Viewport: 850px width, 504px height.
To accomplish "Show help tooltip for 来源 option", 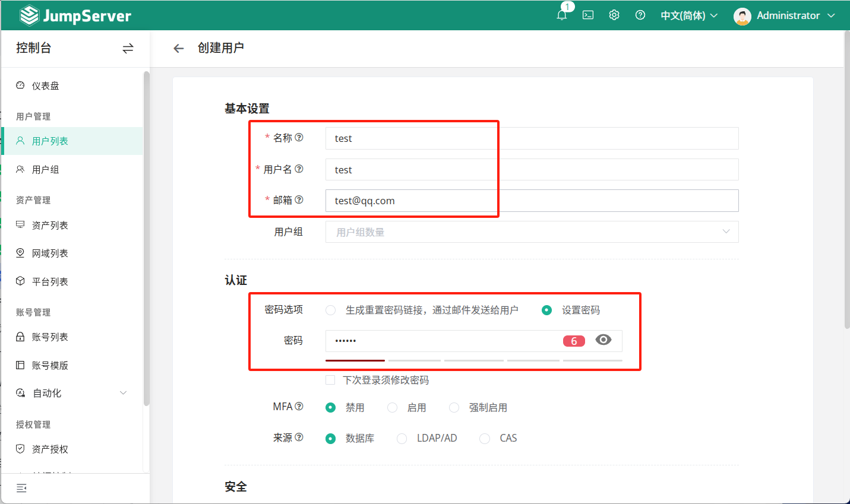I will [299, 437].
